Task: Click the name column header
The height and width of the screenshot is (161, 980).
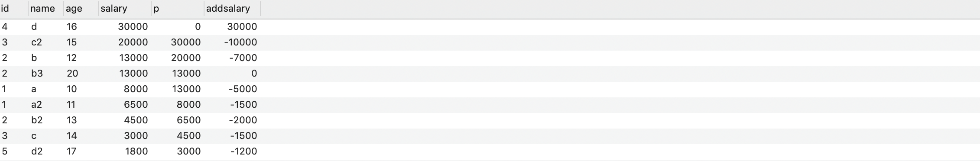Action: click(x=46, y=9)
